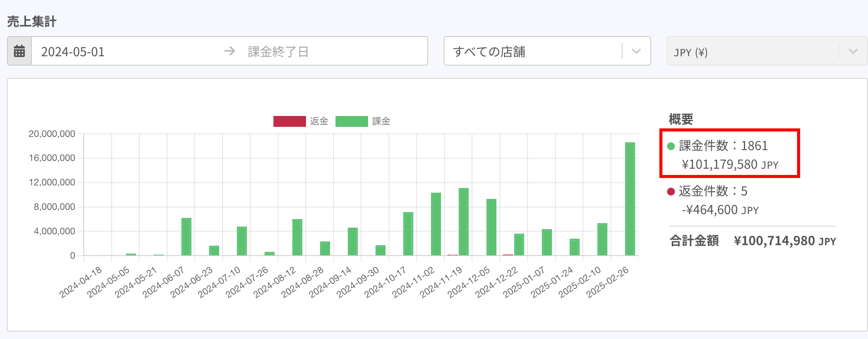
Task: Select the bar at 2024-10-17
Action: click(408, 234)
